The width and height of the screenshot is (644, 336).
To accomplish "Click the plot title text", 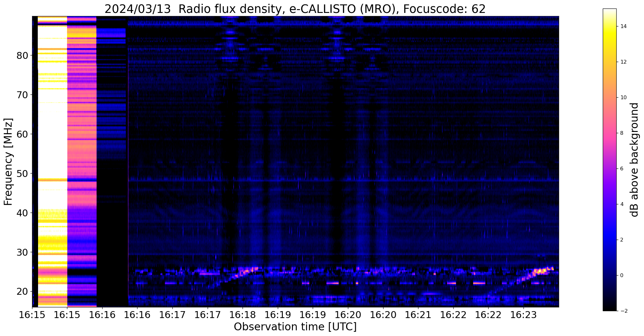I will click(x=295, y=9).
